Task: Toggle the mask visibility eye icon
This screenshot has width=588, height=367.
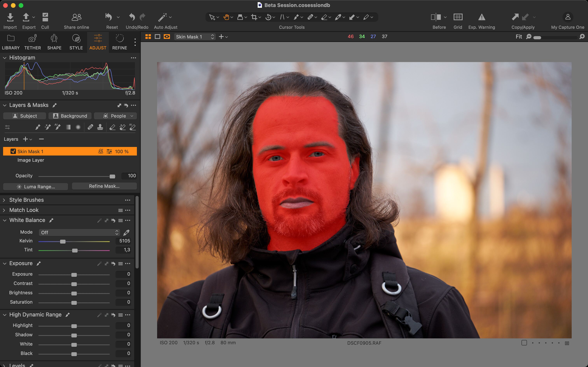Action: pyautogui.click(x=167, y=37)
